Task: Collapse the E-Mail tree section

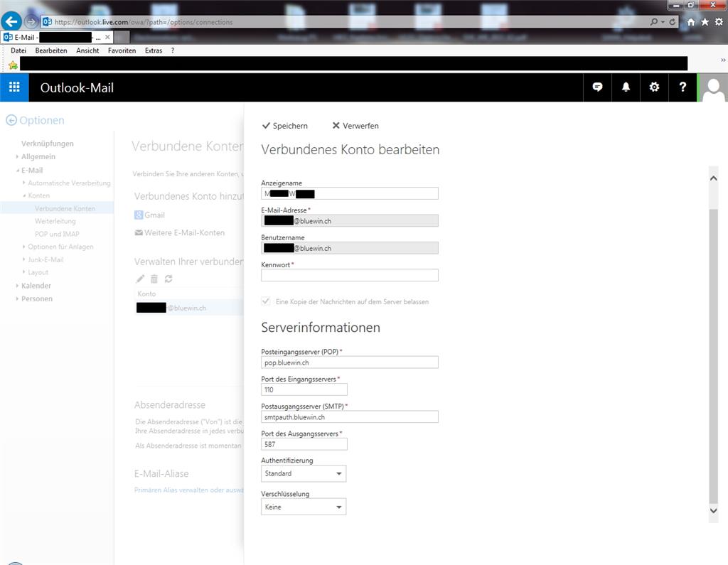Action: click(x=17, y=171)
